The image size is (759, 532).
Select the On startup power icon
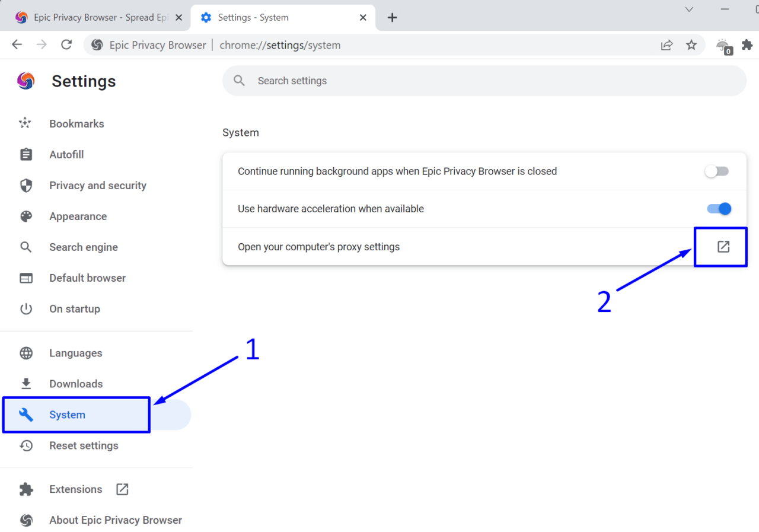[x=26, y=308]
